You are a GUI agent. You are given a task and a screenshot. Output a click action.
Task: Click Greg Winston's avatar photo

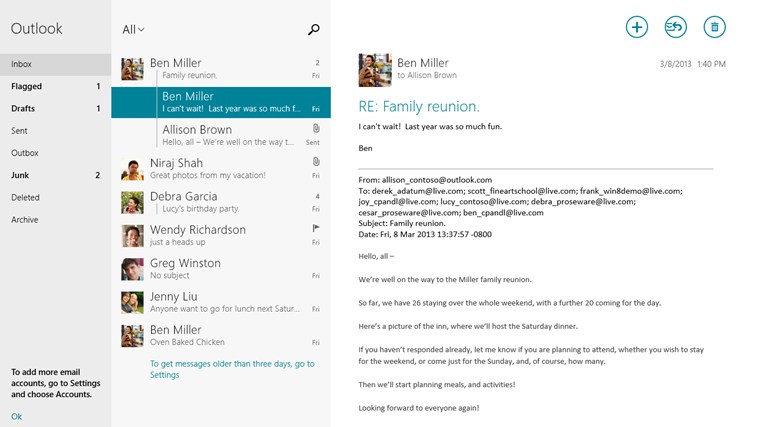(132, 269)
